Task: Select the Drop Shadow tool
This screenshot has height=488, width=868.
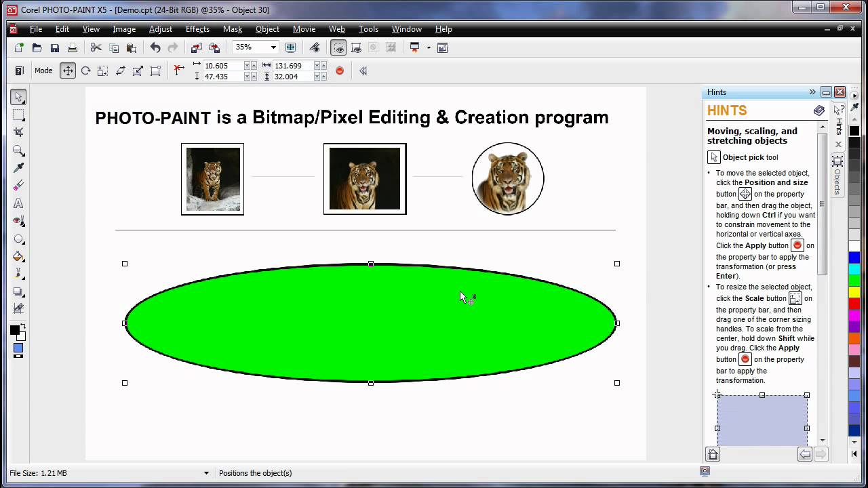Action: [19, 291]
